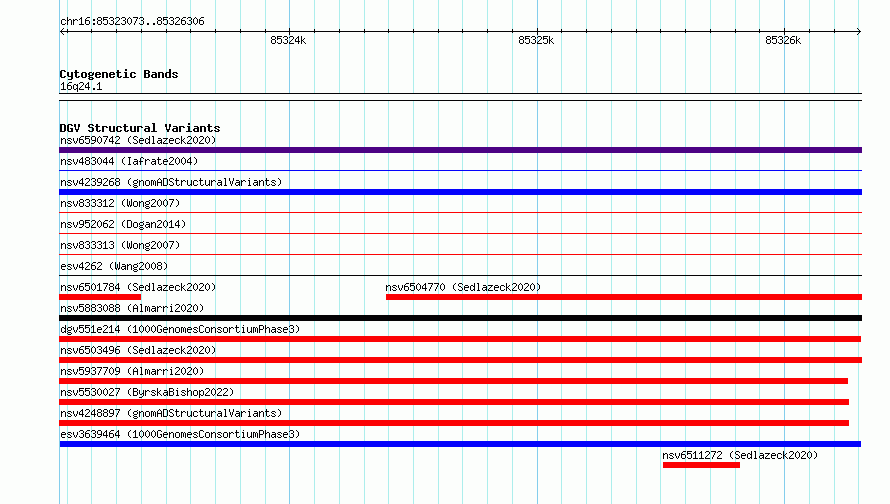Click nsv6503496 (Sedlazeck2020) label
The image size is (890, 504).
[138, 350]
